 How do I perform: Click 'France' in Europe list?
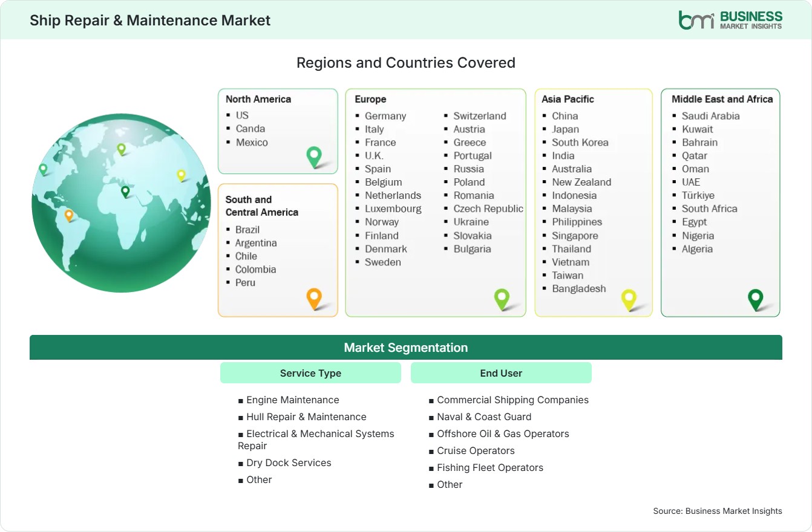[x=381, y=142]
